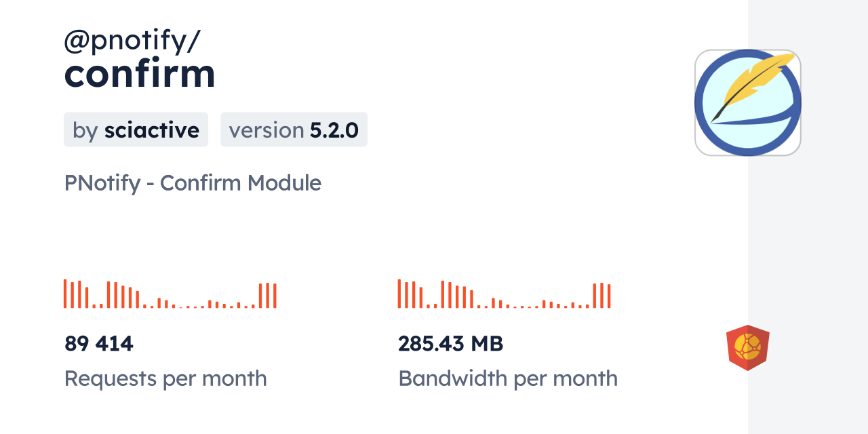This screenshot has width=868, height=434.
Task: Click the @pnotify/ scope text
Action: [x=132, y=42]
